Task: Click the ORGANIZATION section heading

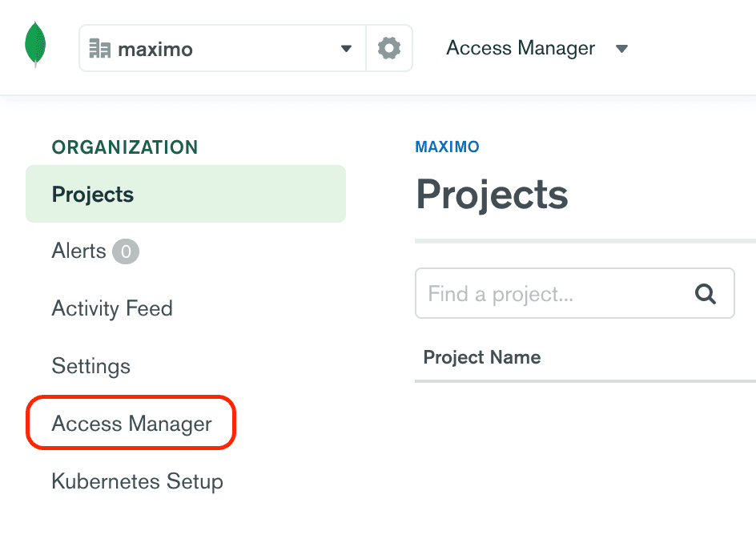Action: [x=125, y=147]
